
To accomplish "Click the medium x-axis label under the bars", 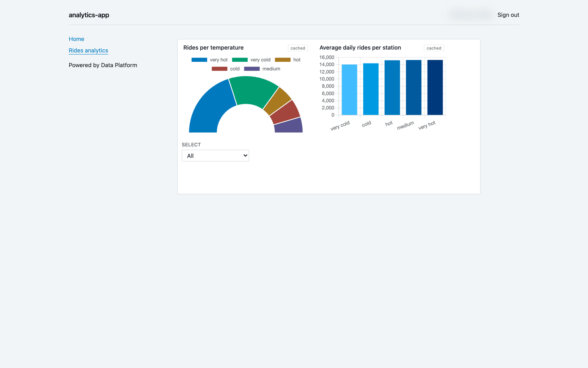I will (x=406, y=125).
